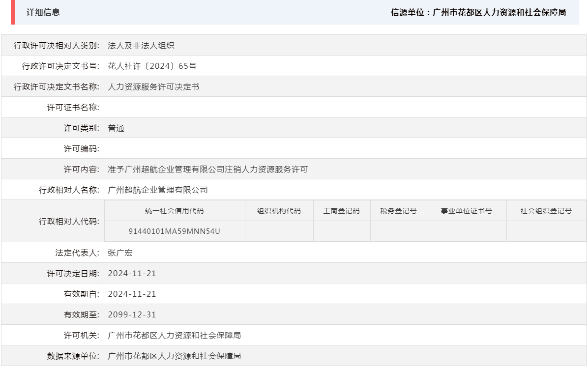Click the 税务登记号 column header

click(x=399, y=210)
